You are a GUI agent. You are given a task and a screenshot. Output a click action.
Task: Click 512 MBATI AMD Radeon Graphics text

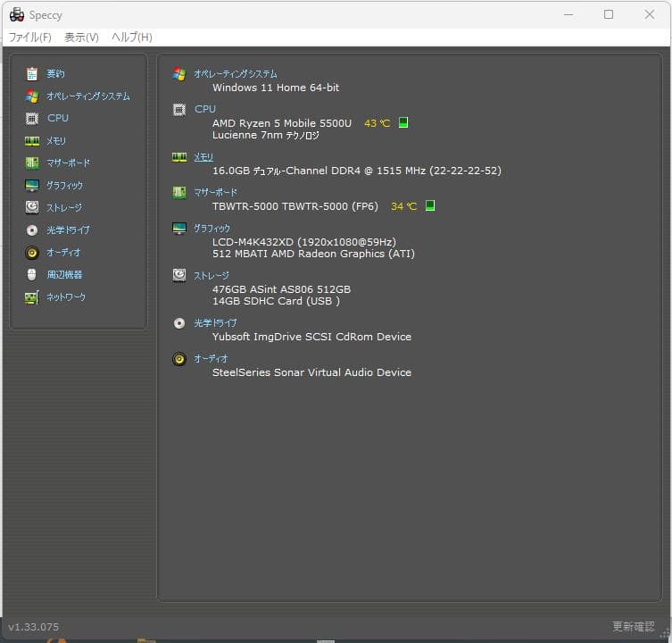click(x=314, y=254)
